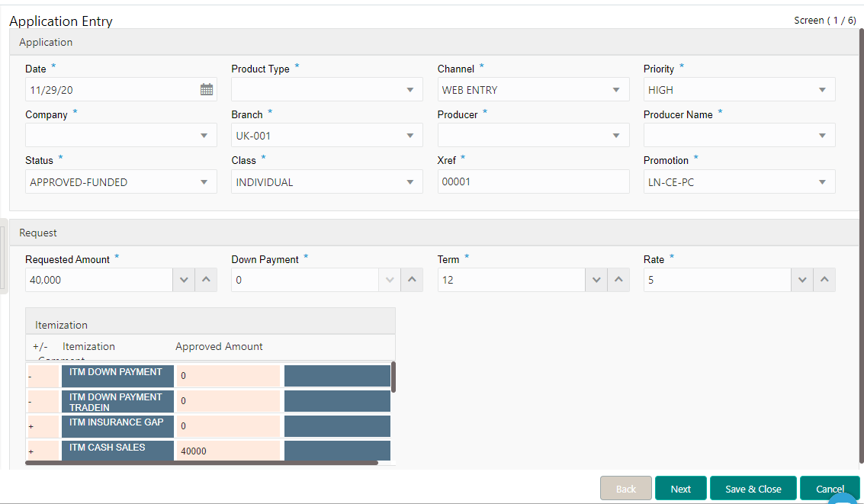Screen dimensions: 864x504
Task: Decrease the Rate value
Action: click(802, 280)
